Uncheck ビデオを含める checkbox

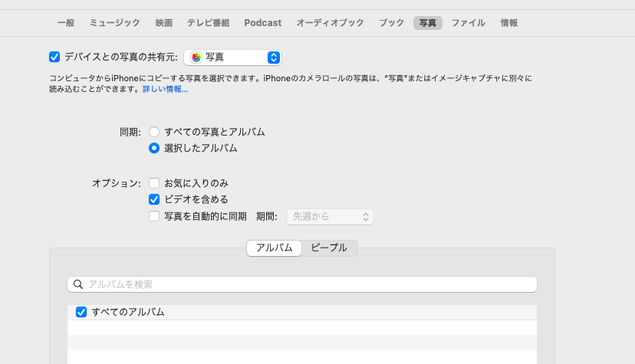pyautogui.click(x=154, y=199)
